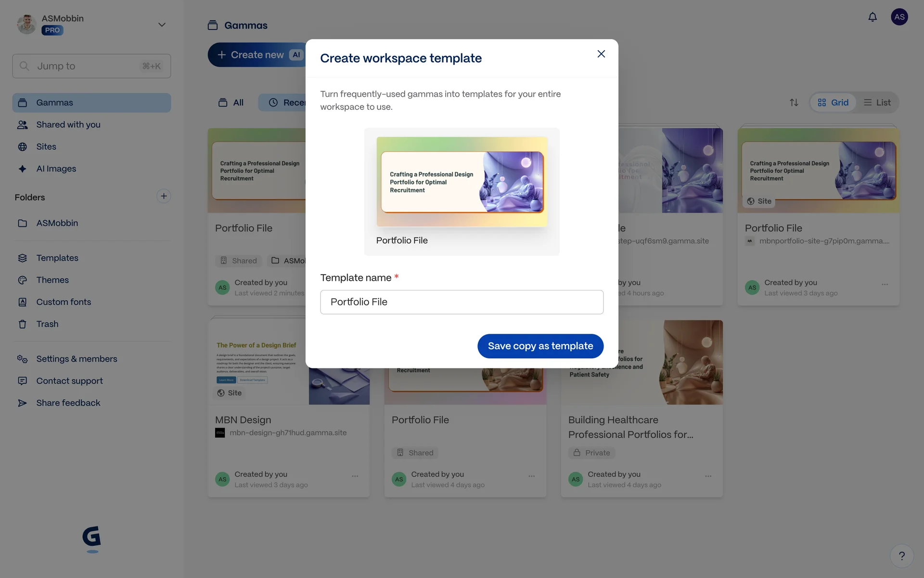Open Templates in sidebar
Screen dimensions: 924x578
[x=57, y=258]
